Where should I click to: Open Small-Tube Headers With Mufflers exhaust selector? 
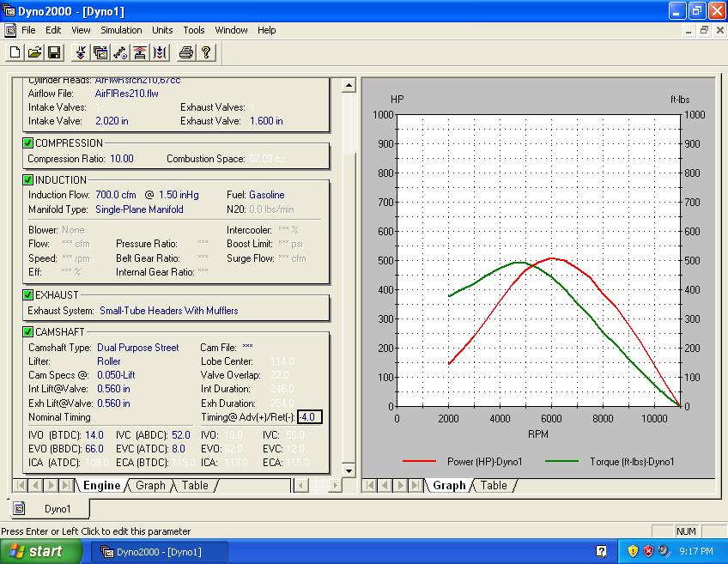point(168,311)
